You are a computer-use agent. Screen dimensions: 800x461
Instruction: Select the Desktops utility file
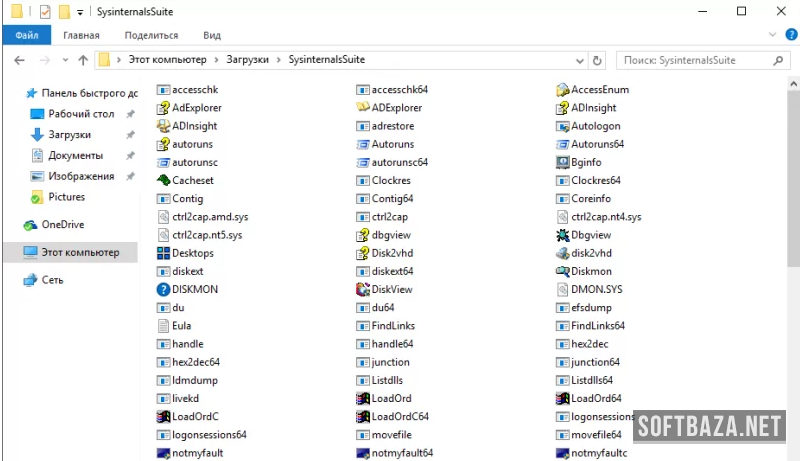(x=165, y=253)
